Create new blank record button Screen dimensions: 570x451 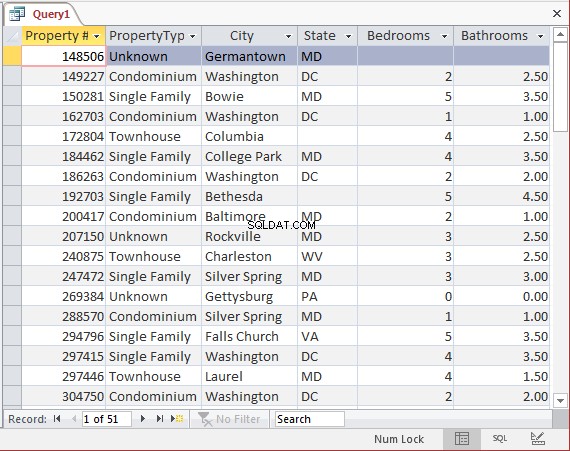[x=177, y=419]
